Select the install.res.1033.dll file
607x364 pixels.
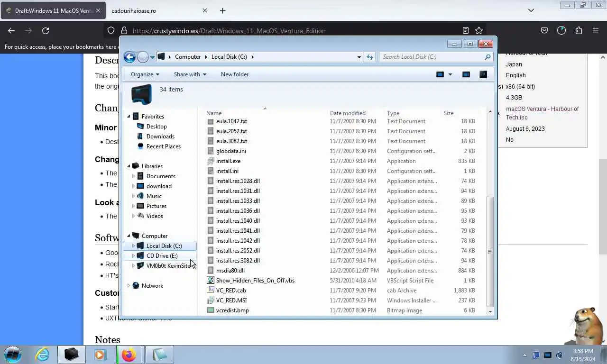[238, 201]
